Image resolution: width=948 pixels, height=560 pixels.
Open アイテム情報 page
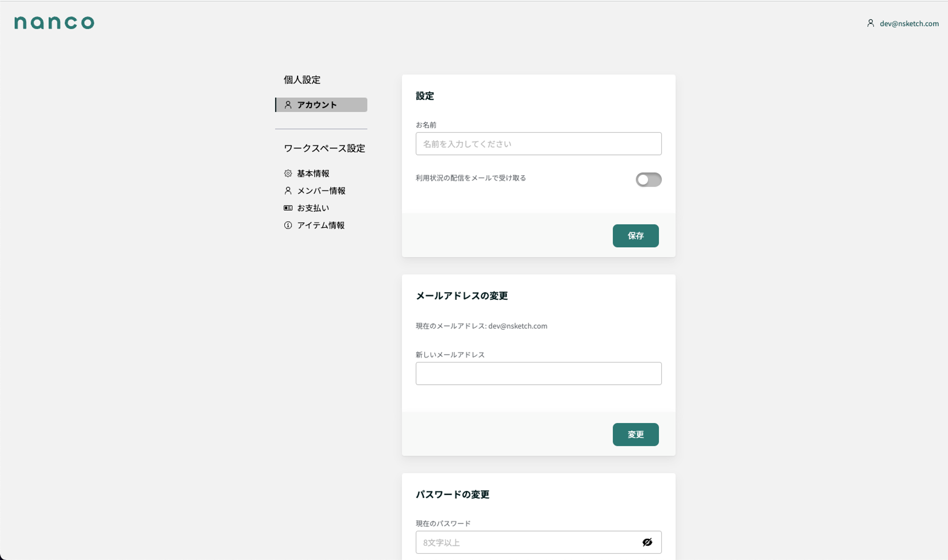click(321, 225)
